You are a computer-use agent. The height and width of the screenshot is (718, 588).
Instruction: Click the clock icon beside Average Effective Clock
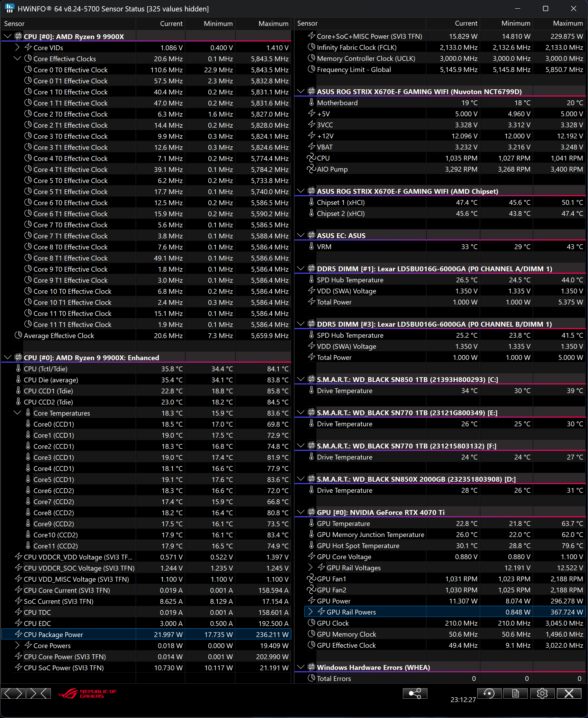18,335
